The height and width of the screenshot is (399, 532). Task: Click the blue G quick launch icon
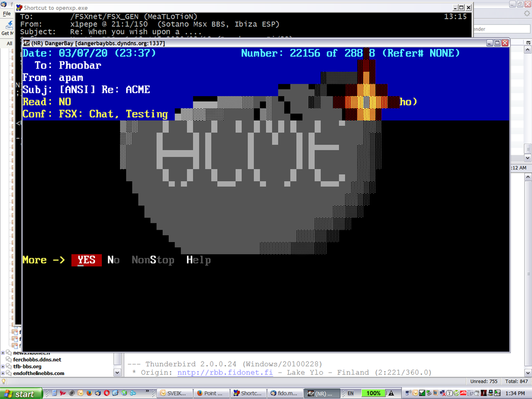115,393
